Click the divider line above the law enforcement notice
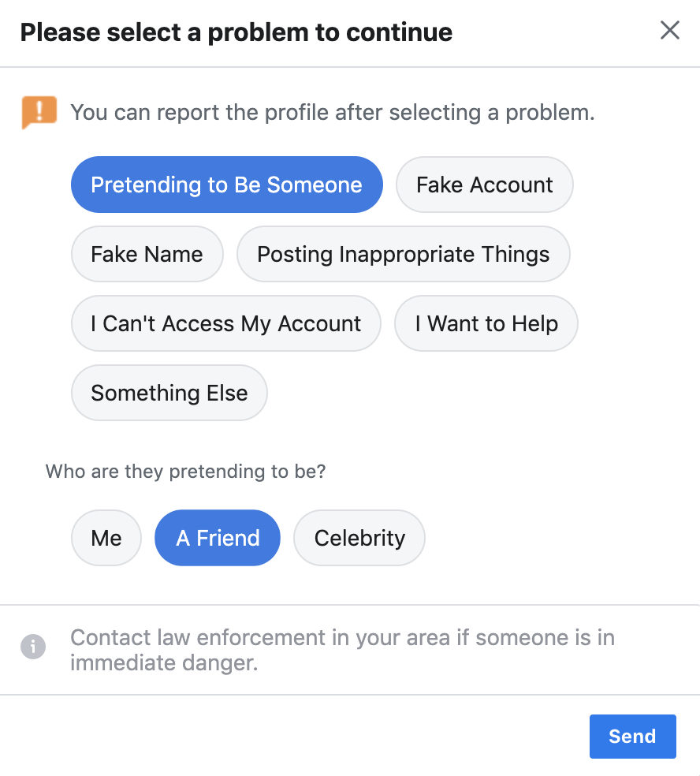The width and height of the screenshot is (700, 776). (350, 604)
